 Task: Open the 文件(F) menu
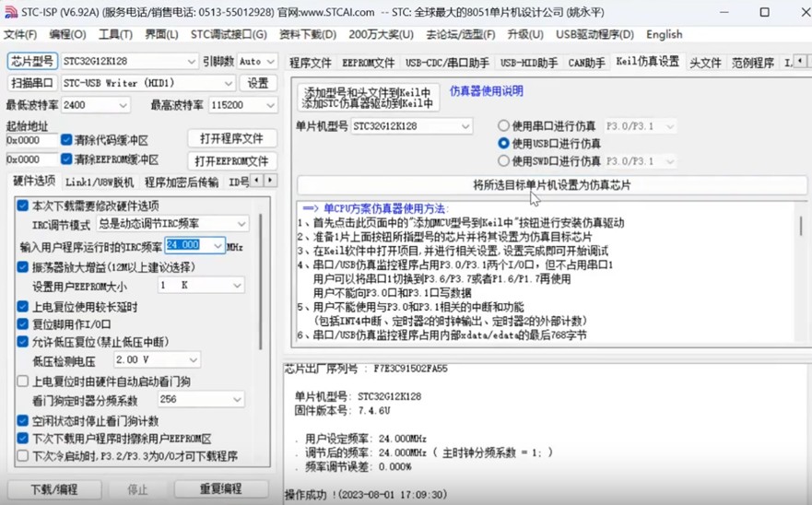20,35
